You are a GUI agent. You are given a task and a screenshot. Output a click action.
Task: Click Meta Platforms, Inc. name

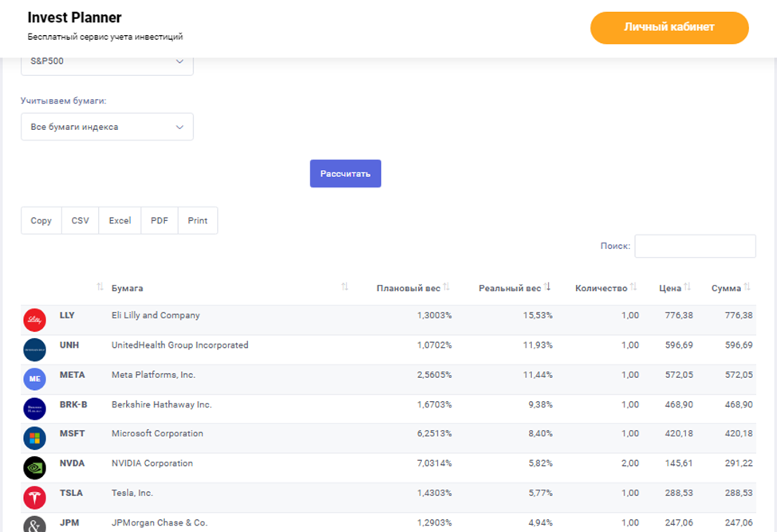(154, 375)
